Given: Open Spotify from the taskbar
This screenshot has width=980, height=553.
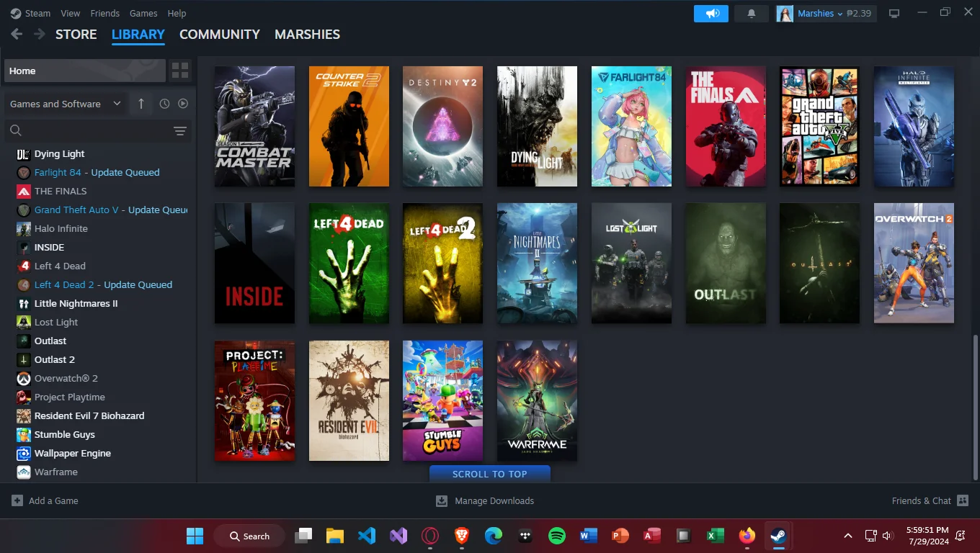Looking at the screenshot, I should pos(556,536).
